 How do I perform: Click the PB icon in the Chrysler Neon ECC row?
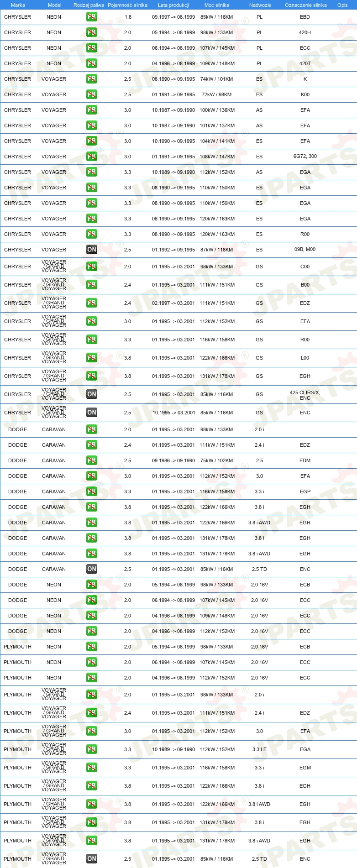[92, 48]
